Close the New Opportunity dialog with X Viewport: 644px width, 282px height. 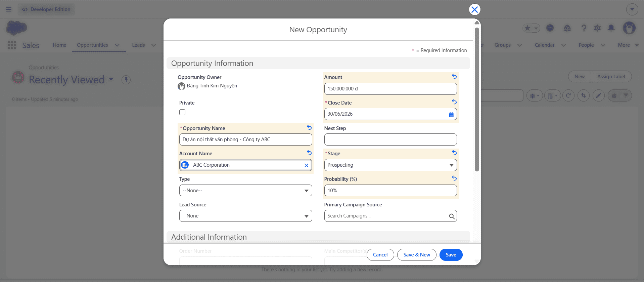474,9
